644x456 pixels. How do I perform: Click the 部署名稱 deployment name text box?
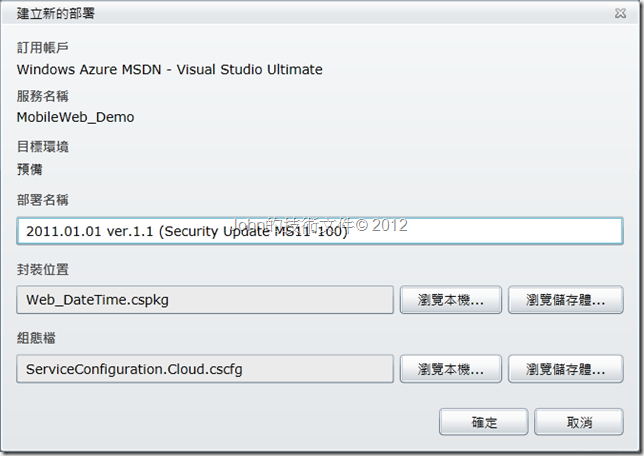coord(320,231)
